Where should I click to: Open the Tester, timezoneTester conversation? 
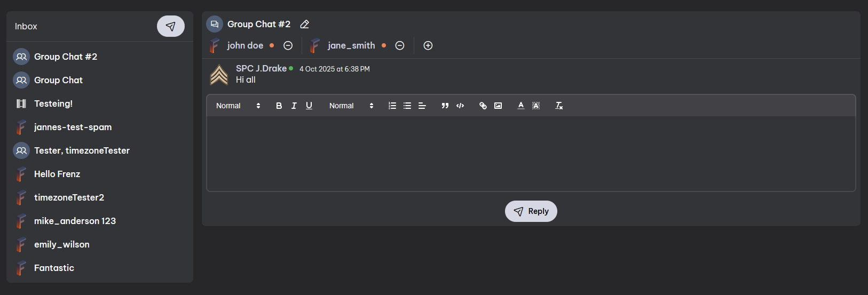pyautogui.click(x=82, y=150)
